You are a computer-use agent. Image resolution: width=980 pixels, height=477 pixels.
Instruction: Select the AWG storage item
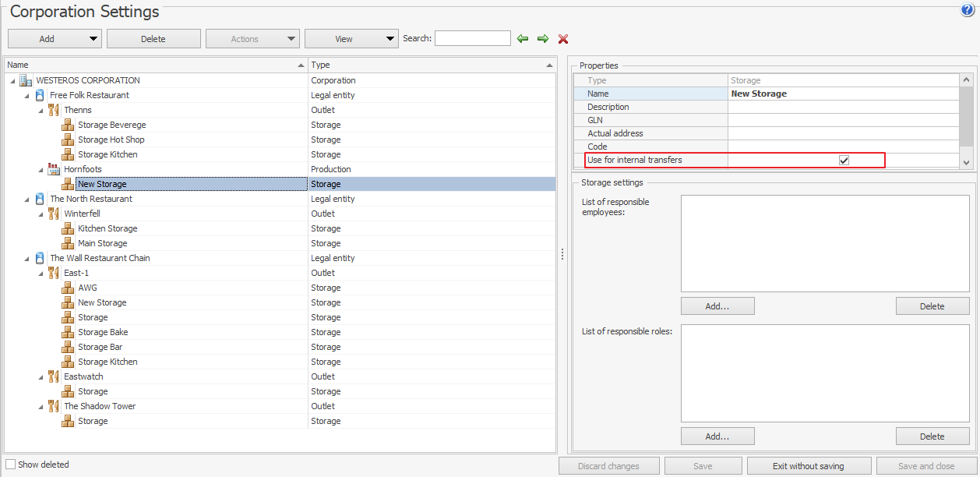click(x=87, y=288)
